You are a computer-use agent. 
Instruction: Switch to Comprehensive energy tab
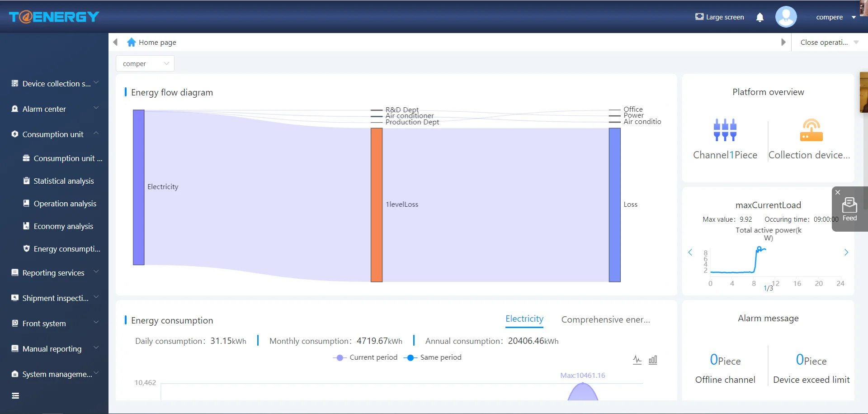tap(606, 319)
